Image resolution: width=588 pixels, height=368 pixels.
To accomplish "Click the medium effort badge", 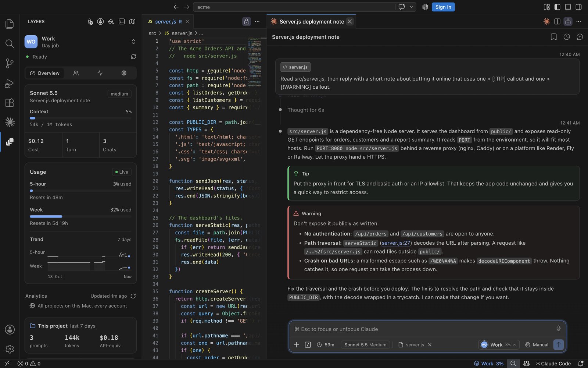I will (119, 94).
